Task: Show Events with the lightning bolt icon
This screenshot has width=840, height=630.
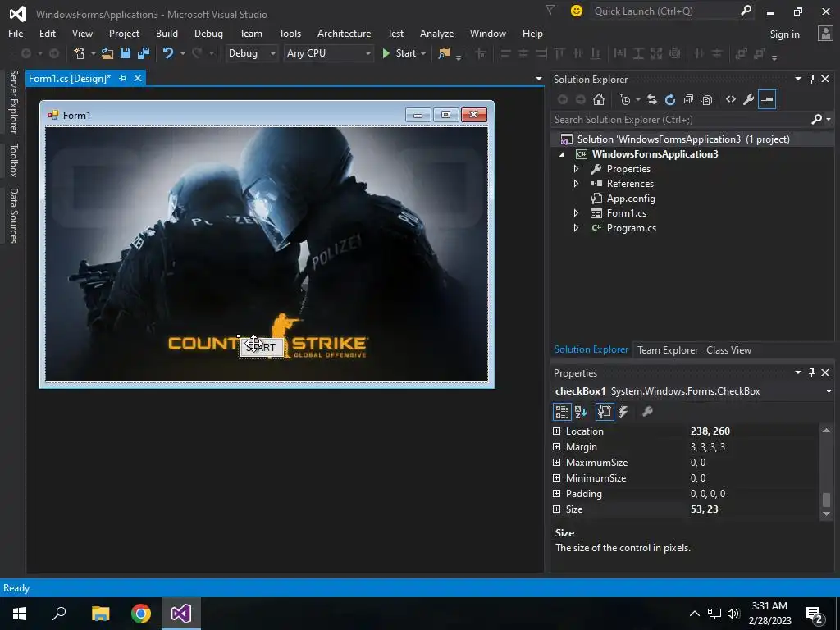Action: (x=623, y=412)
